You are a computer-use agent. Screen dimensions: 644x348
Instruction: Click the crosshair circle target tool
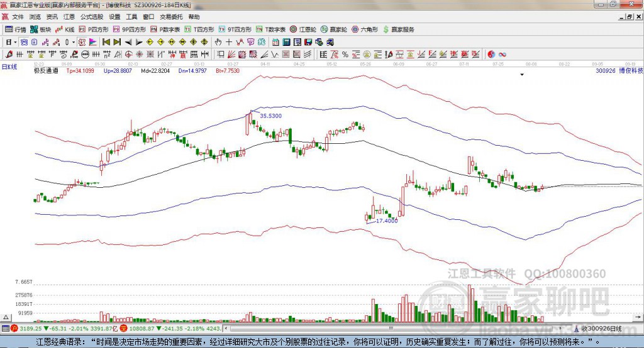click(128, 55)
